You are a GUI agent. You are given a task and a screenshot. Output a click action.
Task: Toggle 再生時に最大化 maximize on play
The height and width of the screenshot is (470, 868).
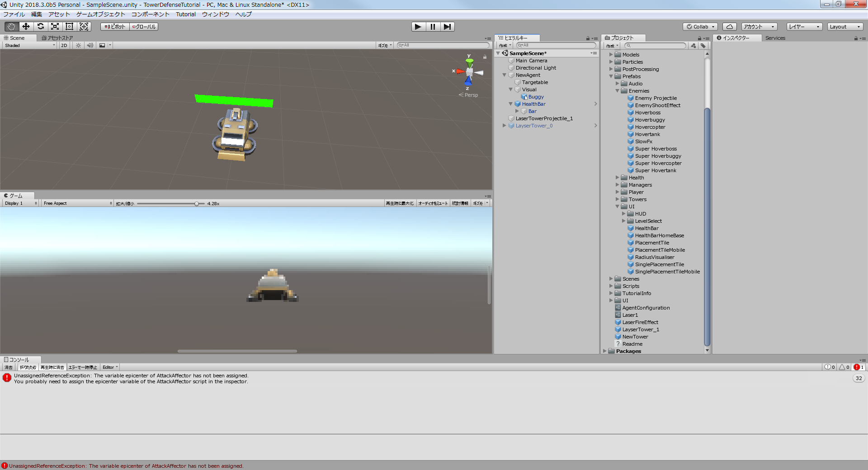(400, 203)
